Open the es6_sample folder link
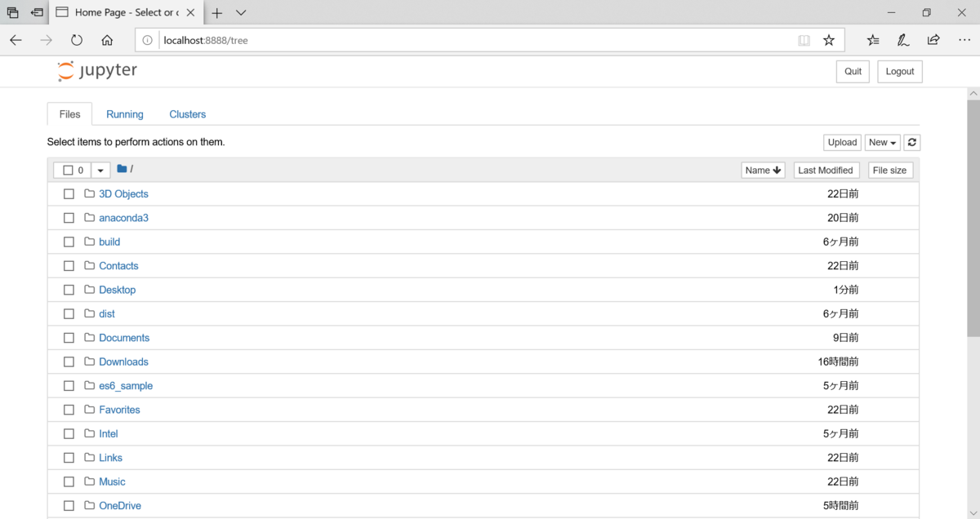The width and height of the screenshot is (980, 519). pyautogui.click(x=126, y=386)
